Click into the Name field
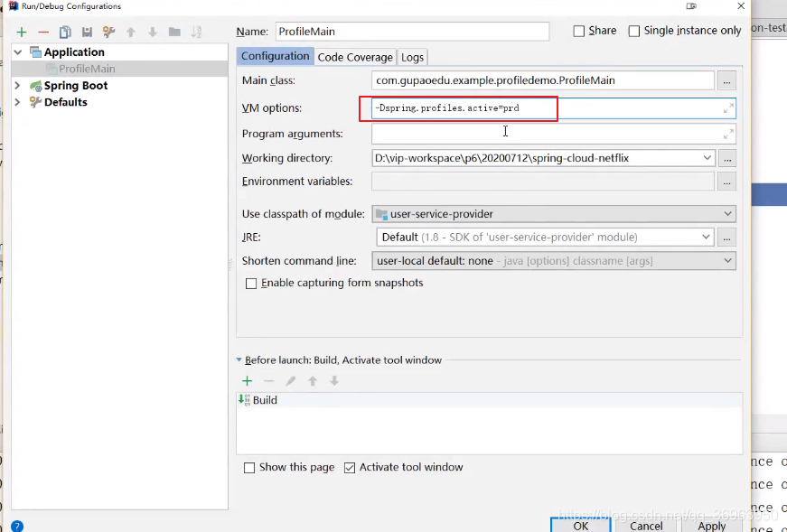 pyautogui.click(x=412, y=32)
